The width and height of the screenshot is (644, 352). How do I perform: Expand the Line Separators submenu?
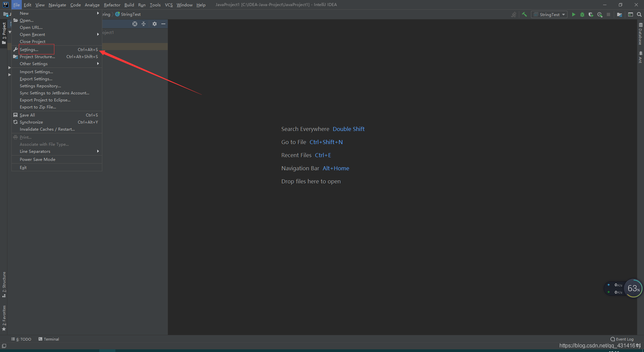pyautogui.click(x=57, y=151)
